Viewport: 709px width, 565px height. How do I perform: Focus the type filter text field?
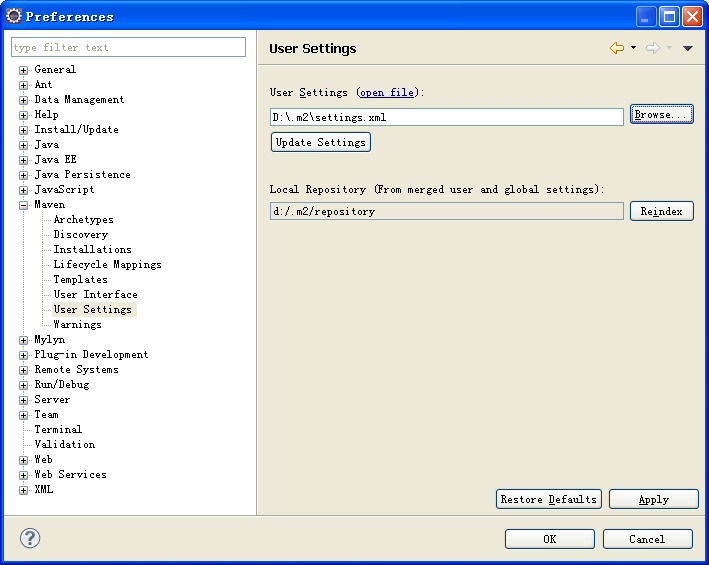pyautogui.click(x=128, y=47)
